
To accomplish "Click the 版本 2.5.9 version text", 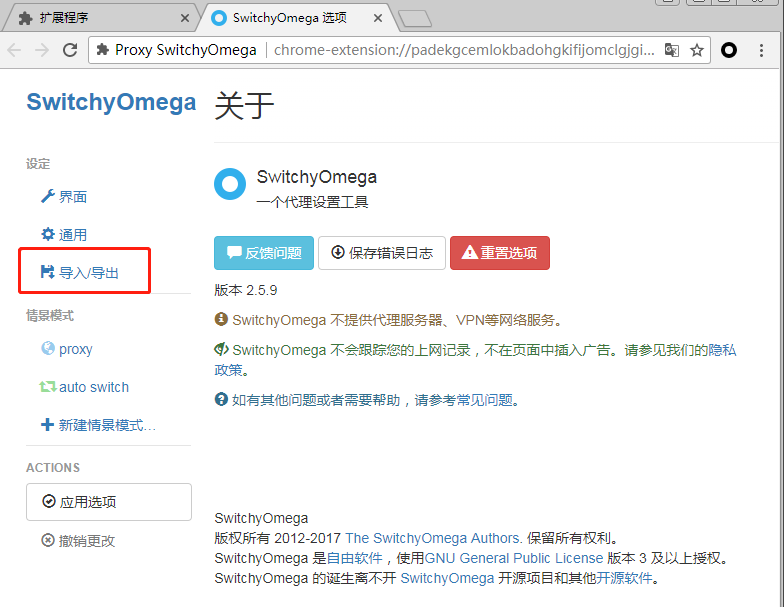I will 246,290.
